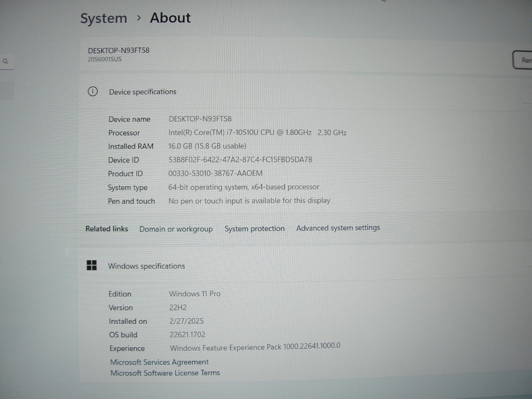Image resolution: width=532 pixels, height=399 pixels.
Task: Click the Related links label
Action: coord(107,229)
